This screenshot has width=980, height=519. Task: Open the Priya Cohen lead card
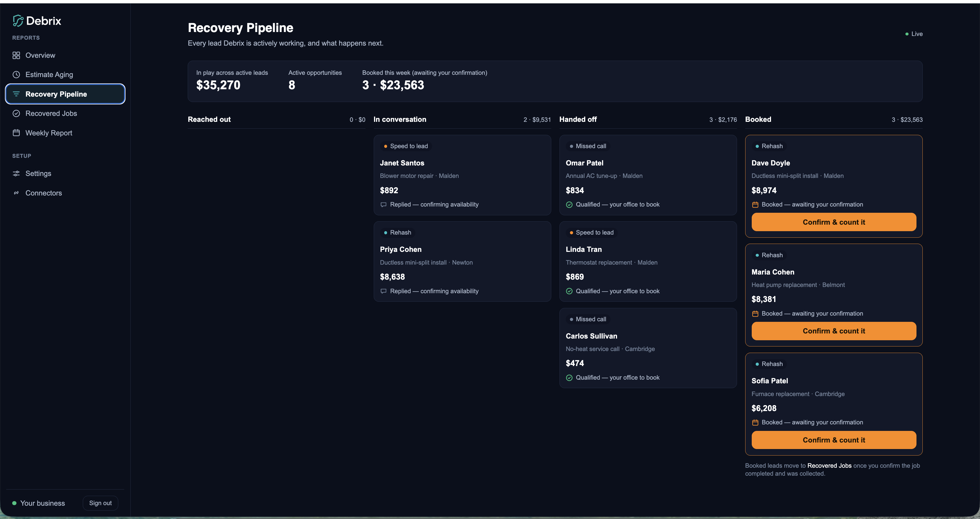pos(462,261)
